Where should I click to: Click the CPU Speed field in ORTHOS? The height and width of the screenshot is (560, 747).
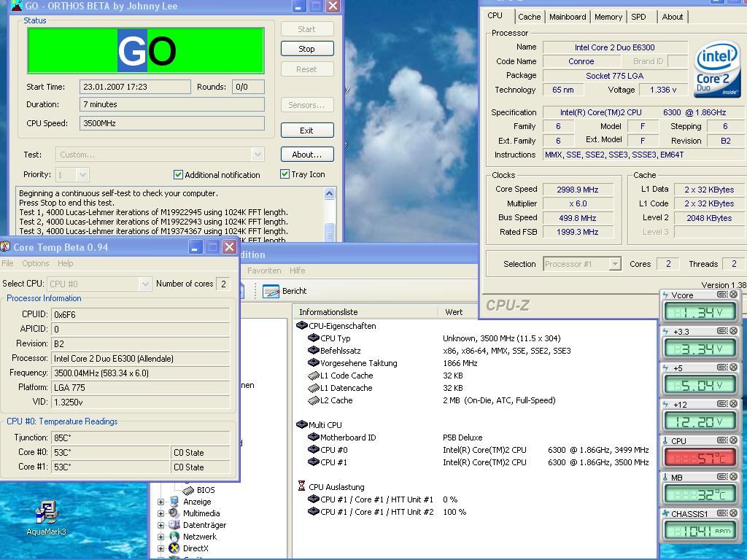pyautogui.click(x=172, y=122)
